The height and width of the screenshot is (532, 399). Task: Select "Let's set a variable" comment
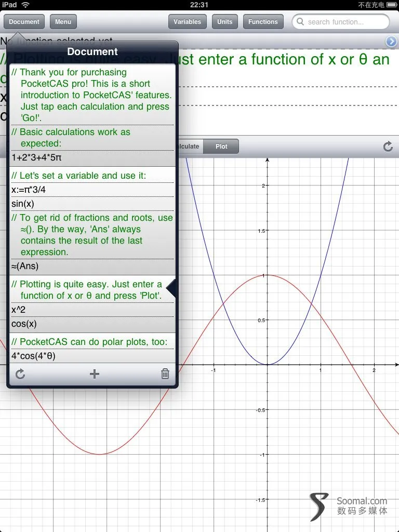pos(92,176)
